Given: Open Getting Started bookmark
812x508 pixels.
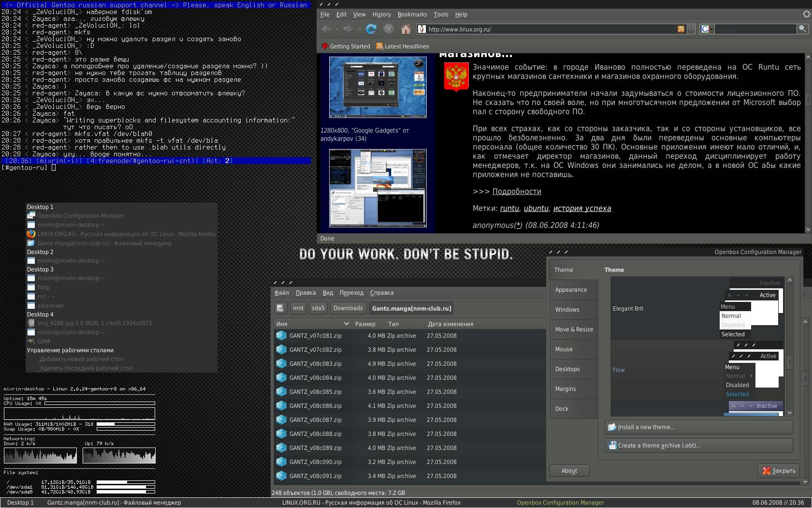Looking at the screenshot, I should point(346,46).
